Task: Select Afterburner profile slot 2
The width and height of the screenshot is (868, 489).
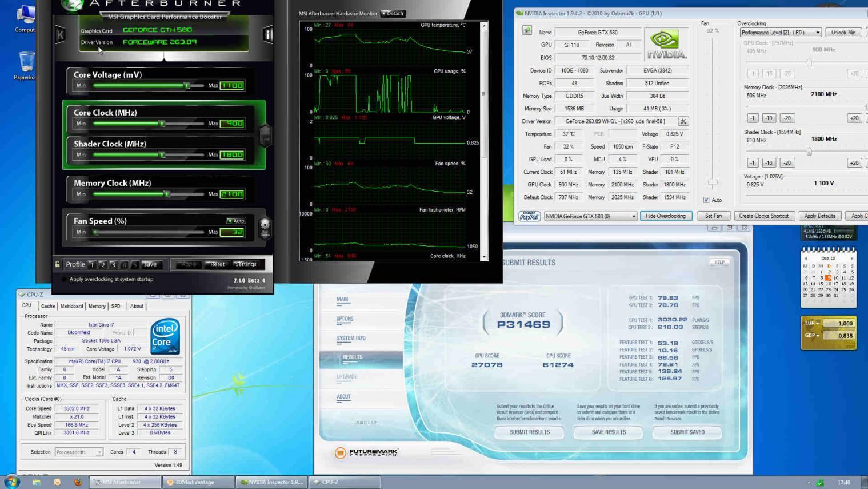Action: (x=102, y=264)
